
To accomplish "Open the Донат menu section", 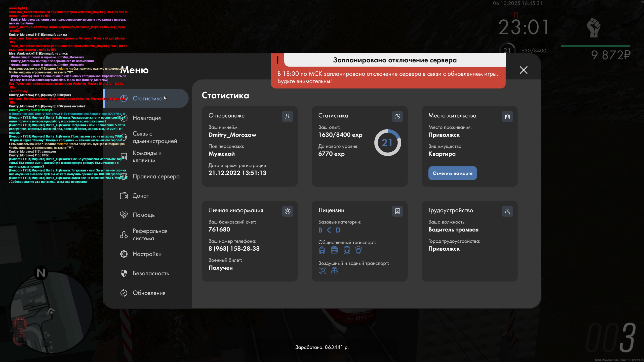I will point(141,196).
